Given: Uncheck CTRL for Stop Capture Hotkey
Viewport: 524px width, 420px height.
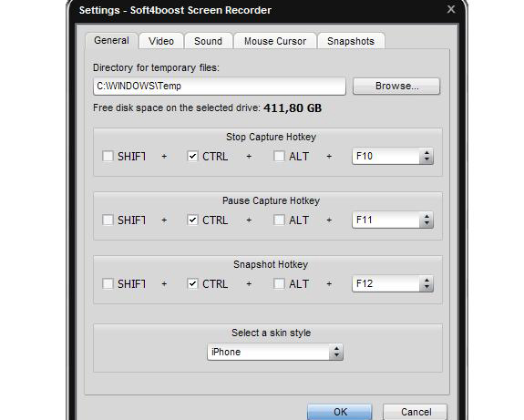Looking at the screenshot, I should (192, 156).
